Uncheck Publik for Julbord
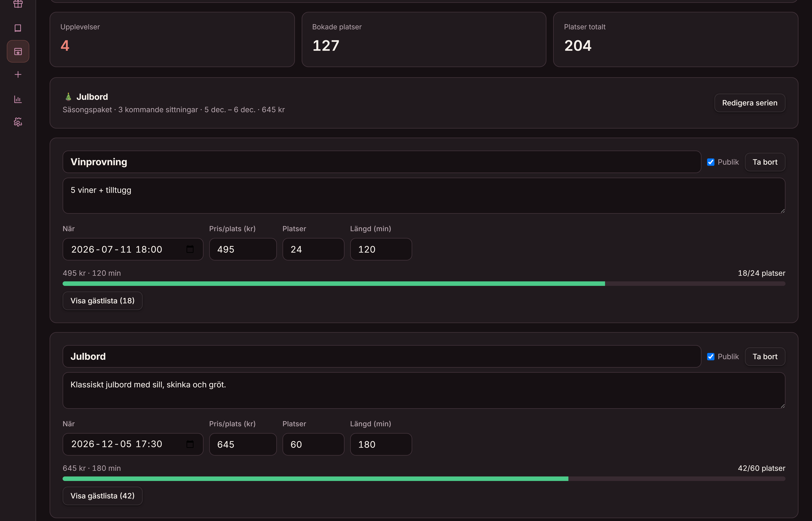The width and height of the screenshot is (812, 521). tap(710, 357)
